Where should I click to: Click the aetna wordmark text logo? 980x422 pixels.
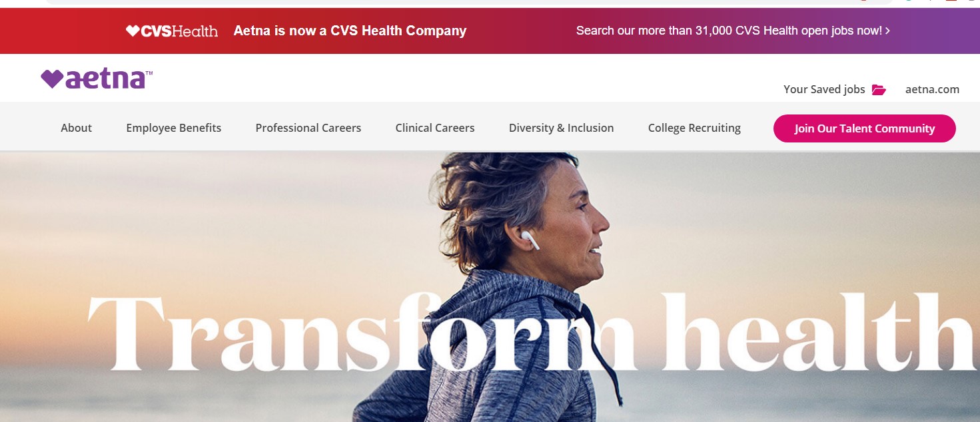[105, 80]
